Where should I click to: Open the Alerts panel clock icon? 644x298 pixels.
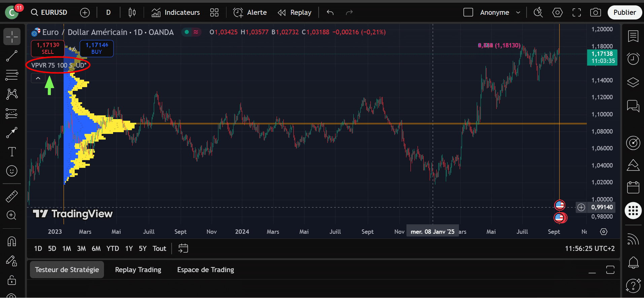633,59
